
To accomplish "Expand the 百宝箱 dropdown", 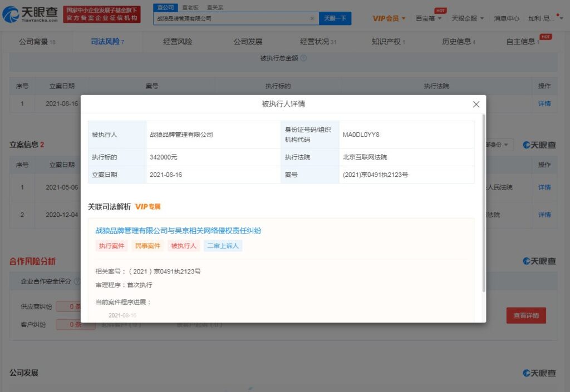I will (429, 18).
